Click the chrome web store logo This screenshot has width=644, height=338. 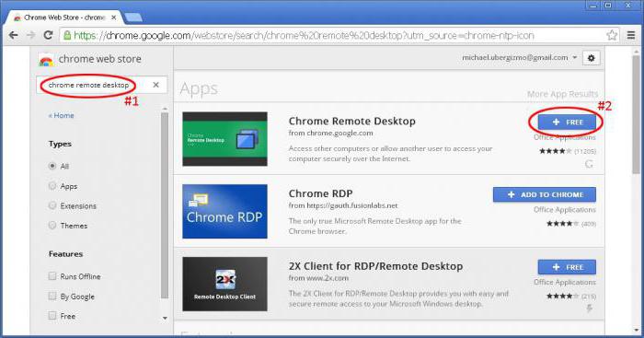pyautogui.click(x=46, y=61)
